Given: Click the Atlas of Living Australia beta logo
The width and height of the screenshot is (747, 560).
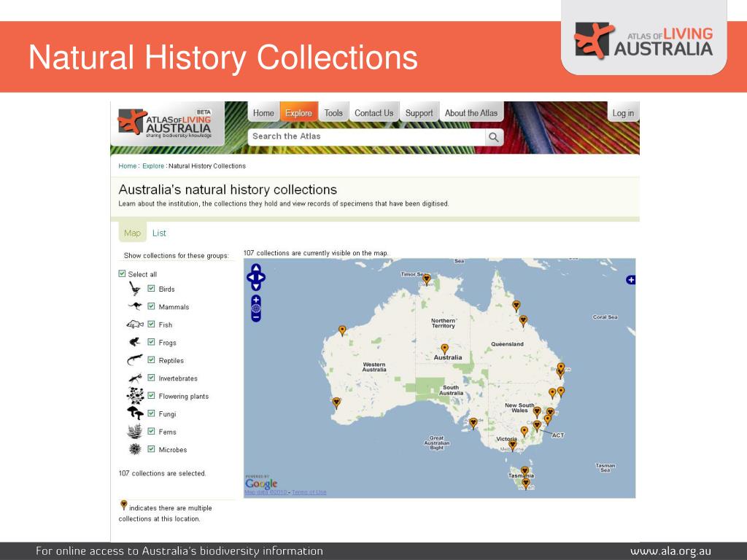Looking at the screenshot, I should tap(166, 122).
